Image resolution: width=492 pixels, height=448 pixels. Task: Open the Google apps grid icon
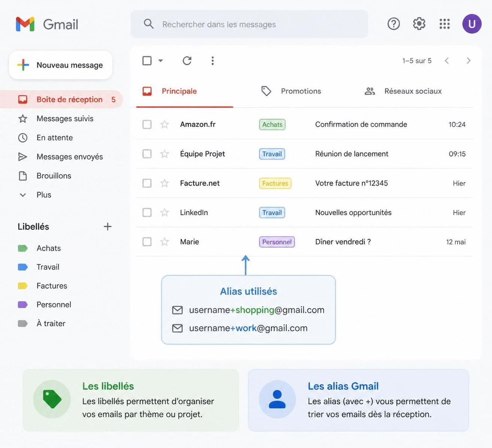(x=444, y=24)
